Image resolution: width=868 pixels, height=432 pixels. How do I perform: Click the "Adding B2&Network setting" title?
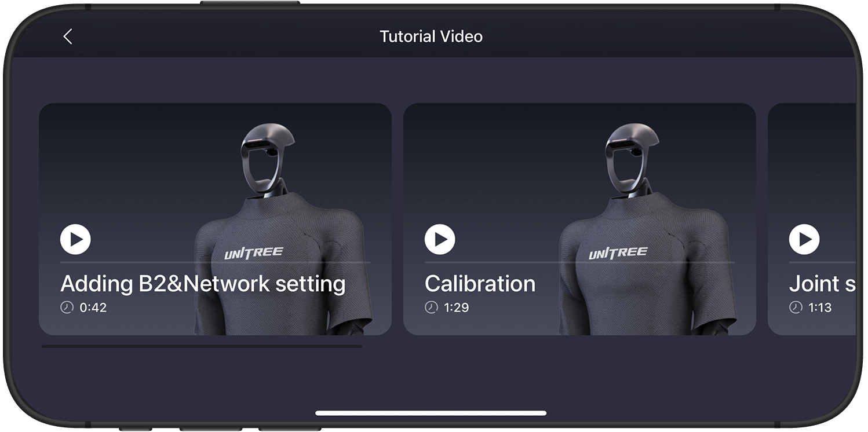[x=203, y=284]
